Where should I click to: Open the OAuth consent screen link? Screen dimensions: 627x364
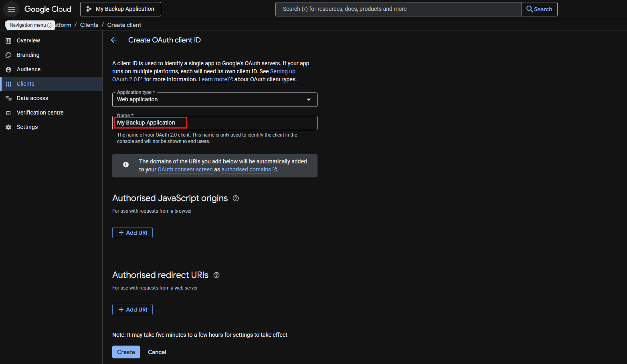185,169
